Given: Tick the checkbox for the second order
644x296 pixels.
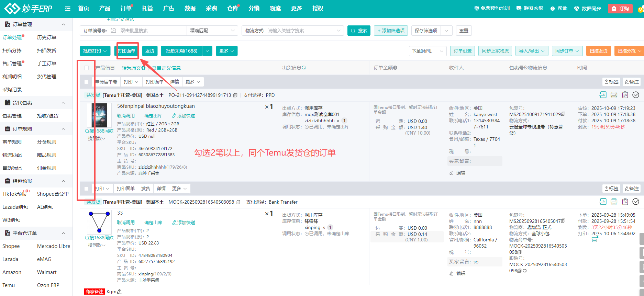Looking at the screenshot, I should pos(87,189).
